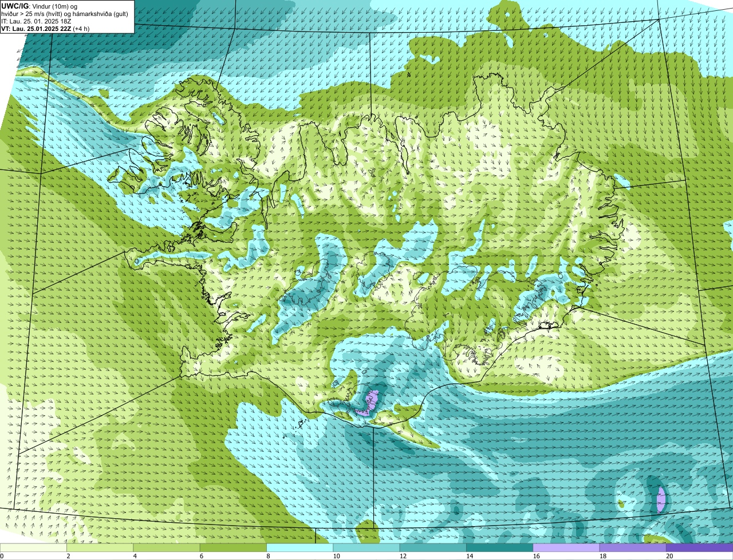
Task: Click the 12–14 m/s teal legend swatch
Action: (433, 547)
